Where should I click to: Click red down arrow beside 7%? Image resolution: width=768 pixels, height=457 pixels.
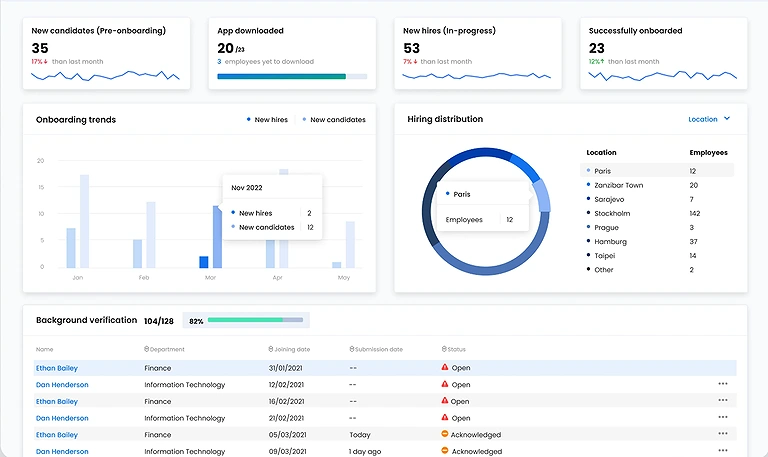(415, 62)
